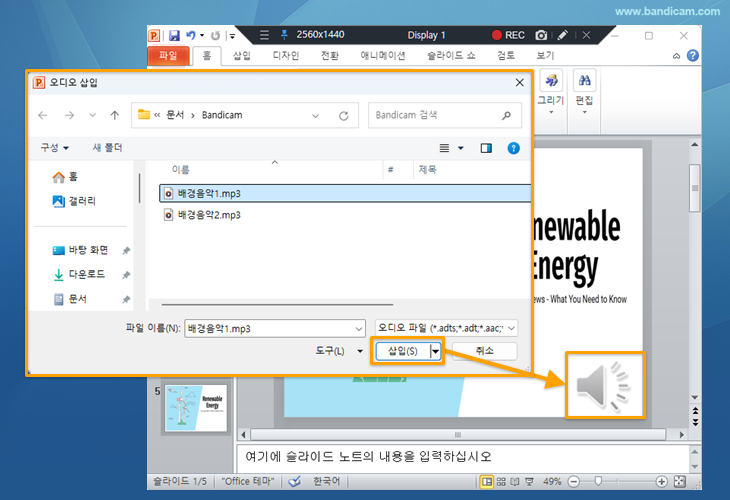Screen dimensions: 730x500
Task: Go forward in the file dialog
Action: pyautogui.click(x=69, y=115)
